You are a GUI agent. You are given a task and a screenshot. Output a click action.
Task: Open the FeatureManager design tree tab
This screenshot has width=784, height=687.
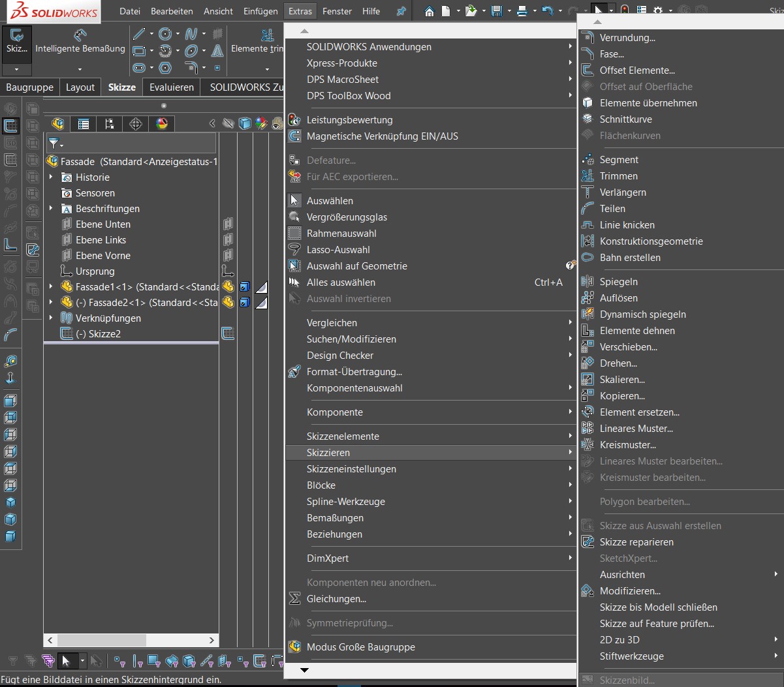pyautogui.click(x=58, y=123)
